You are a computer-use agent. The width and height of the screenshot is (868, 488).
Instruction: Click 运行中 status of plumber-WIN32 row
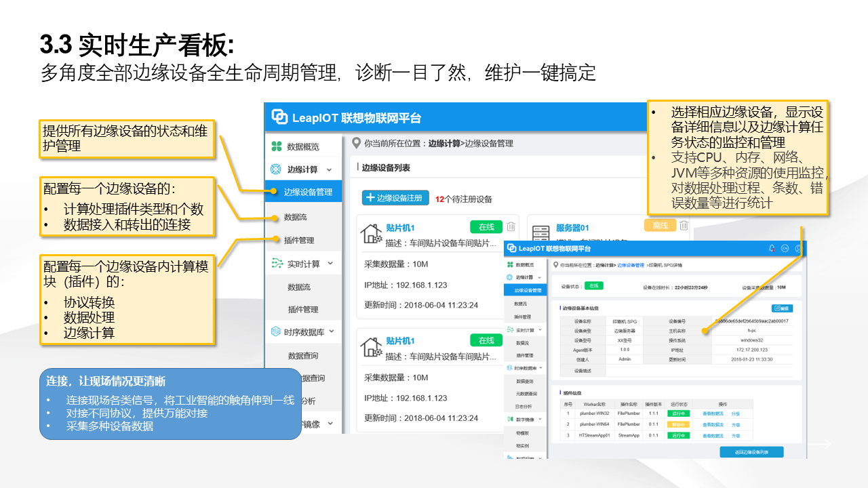coord(678,413)
